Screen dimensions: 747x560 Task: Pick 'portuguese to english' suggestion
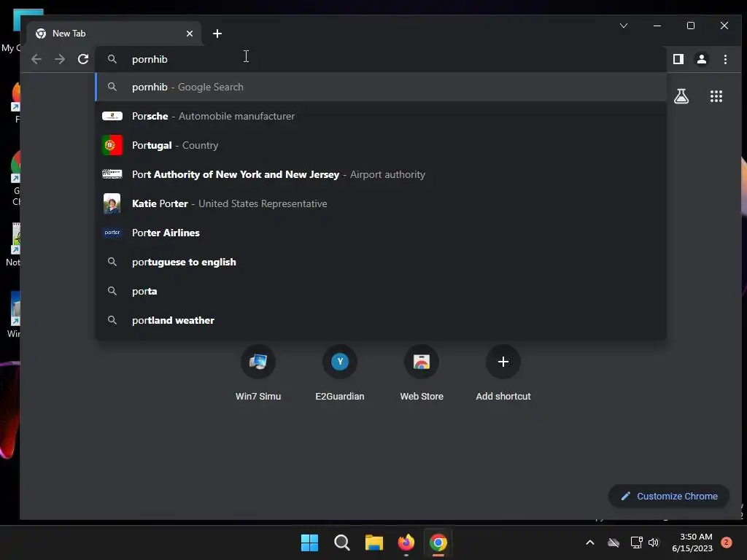381,262
